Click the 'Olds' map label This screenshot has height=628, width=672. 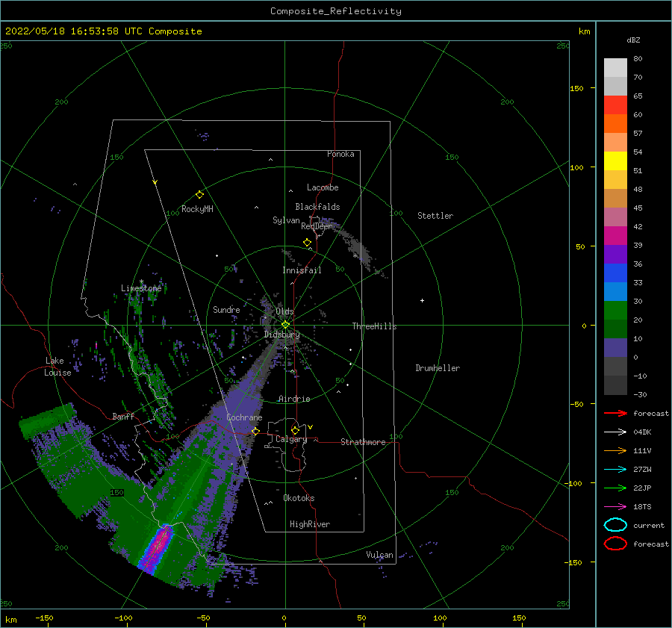tap(284, 311)
